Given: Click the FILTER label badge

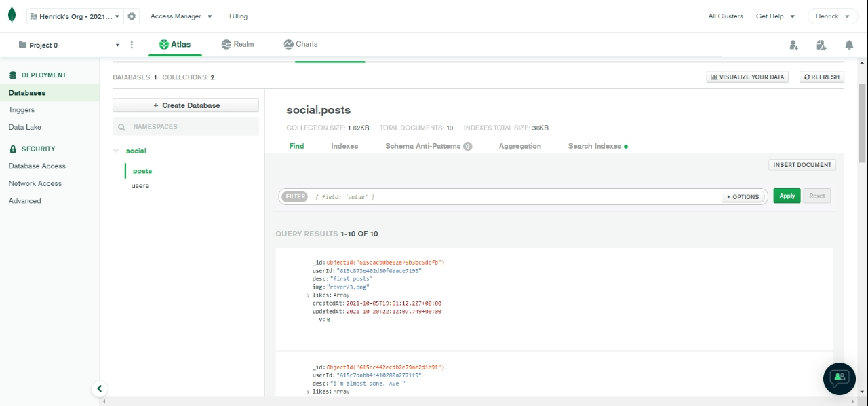Looking at the screenshot, I should click(295, 197).
